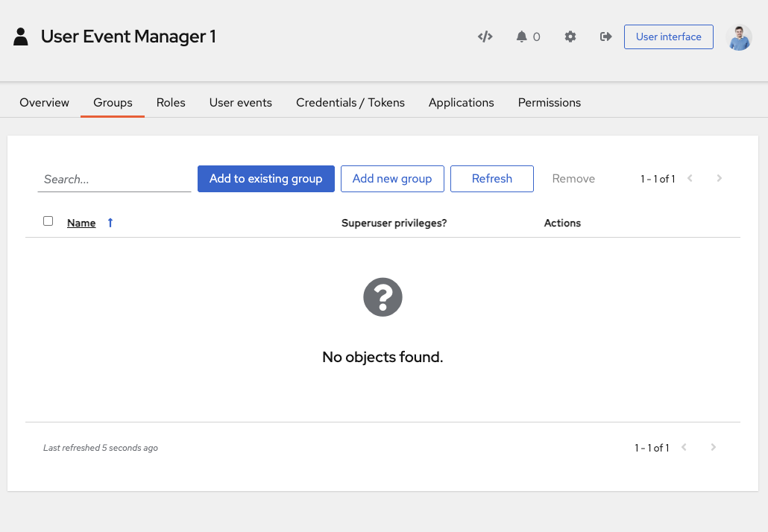Screen dimensions: 768x532
Task: Click Add to existing group button
Action: point(266,179)
